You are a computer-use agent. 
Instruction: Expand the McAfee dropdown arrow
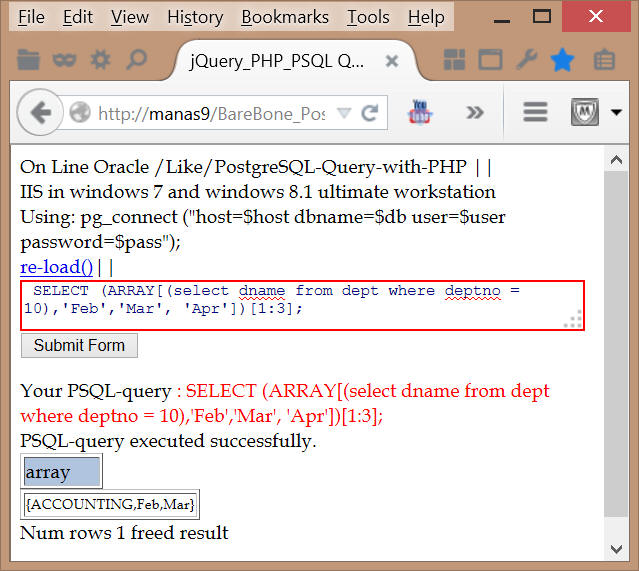click(x=616, y=112)
